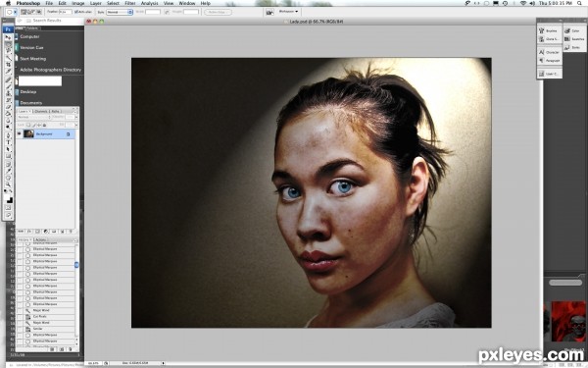588x368 pixels.
Task: Open the Layers panel options menu
Action: point(75,111)
